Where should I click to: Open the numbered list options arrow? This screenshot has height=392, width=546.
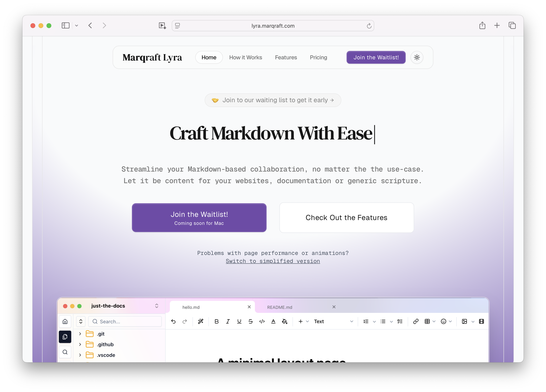[x=374, y=322]
